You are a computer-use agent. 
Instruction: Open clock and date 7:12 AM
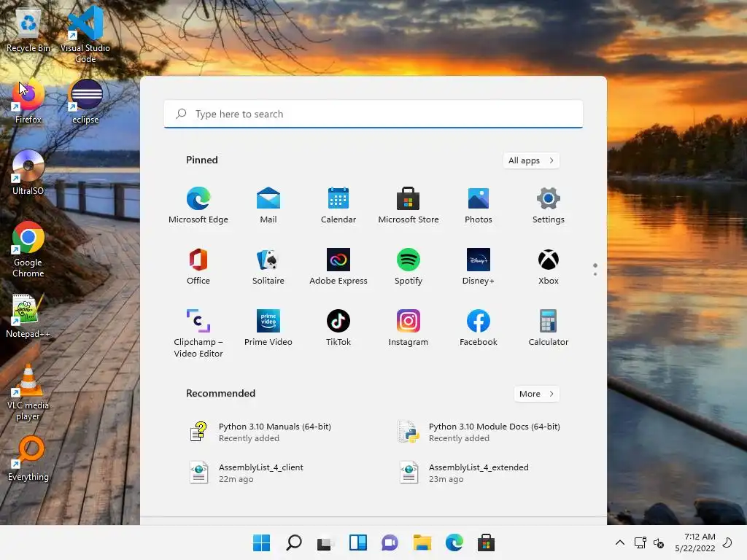point(694,542)
